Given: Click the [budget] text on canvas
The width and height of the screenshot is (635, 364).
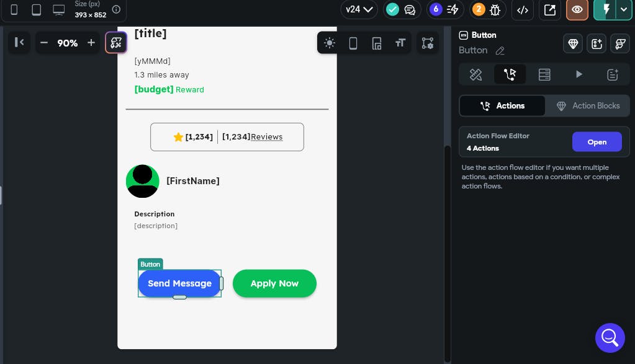Looking at the screenshot, I should [154, 89].
